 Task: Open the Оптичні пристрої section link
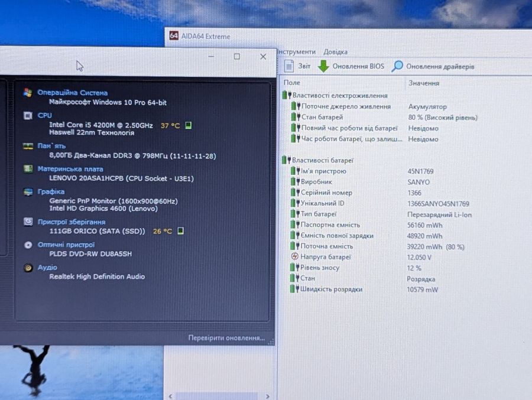pyautogui.click(x=66, y=245)
